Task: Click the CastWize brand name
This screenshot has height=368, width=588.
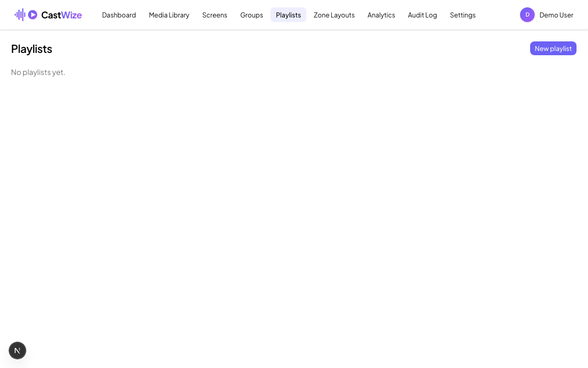Action: 62,15
